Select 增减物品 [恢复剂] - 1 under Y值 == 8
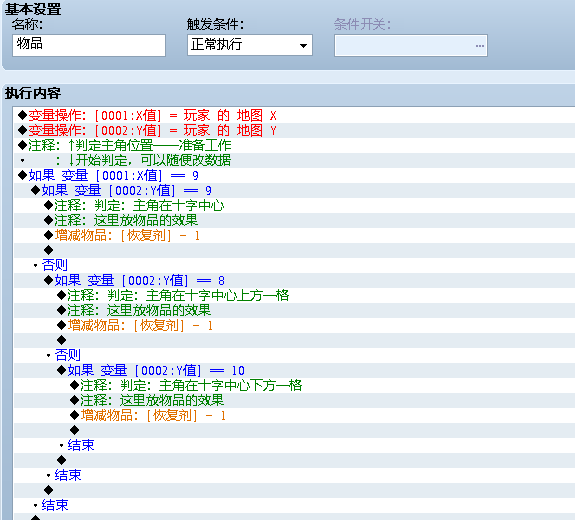This screenshot has height=520, width=575. pos(135,326)
